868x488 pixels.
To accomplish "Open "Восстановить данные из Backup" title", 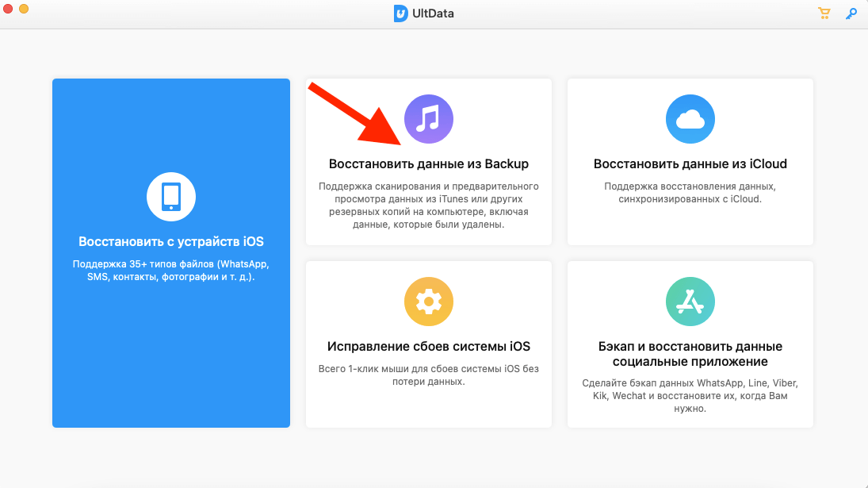I will point(429,164).
